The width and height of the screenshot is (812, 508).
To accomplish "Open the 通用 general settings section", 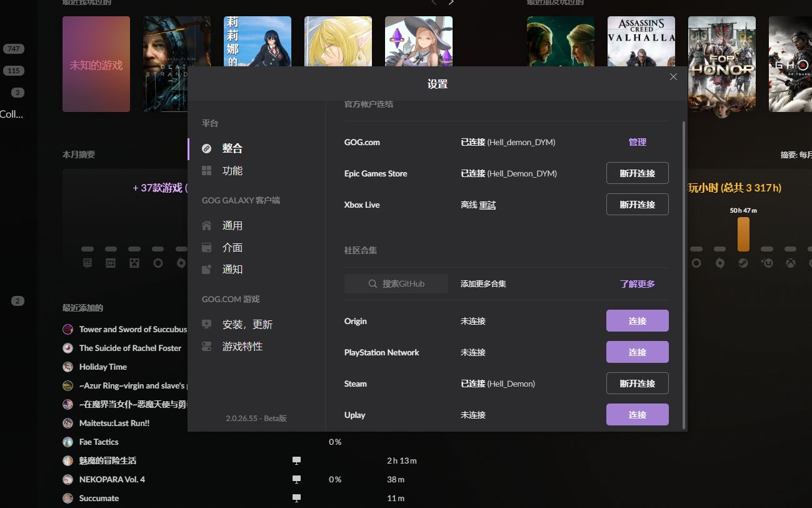I will 232,226.
